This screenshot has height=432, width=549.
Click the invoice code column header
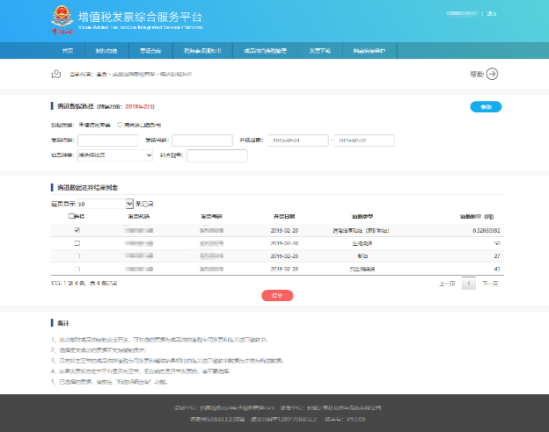[139, 217]
